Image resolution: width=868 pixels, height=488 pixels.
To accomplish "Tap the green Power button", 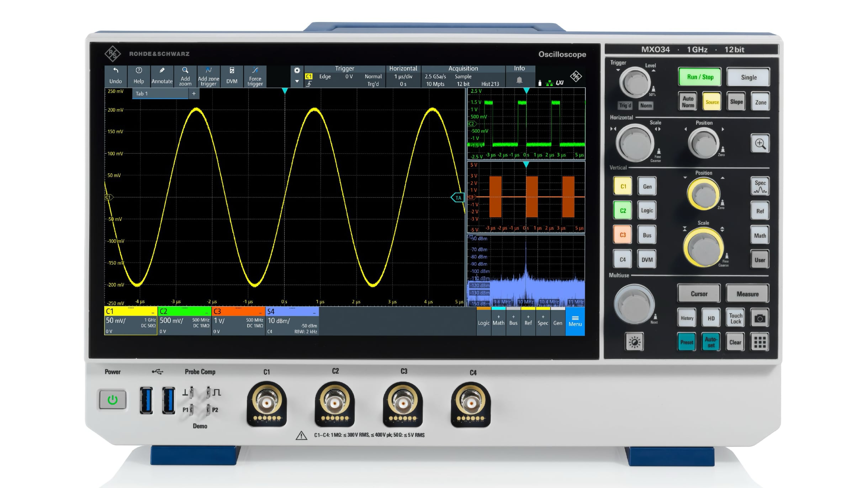I will tap(112, 400).
